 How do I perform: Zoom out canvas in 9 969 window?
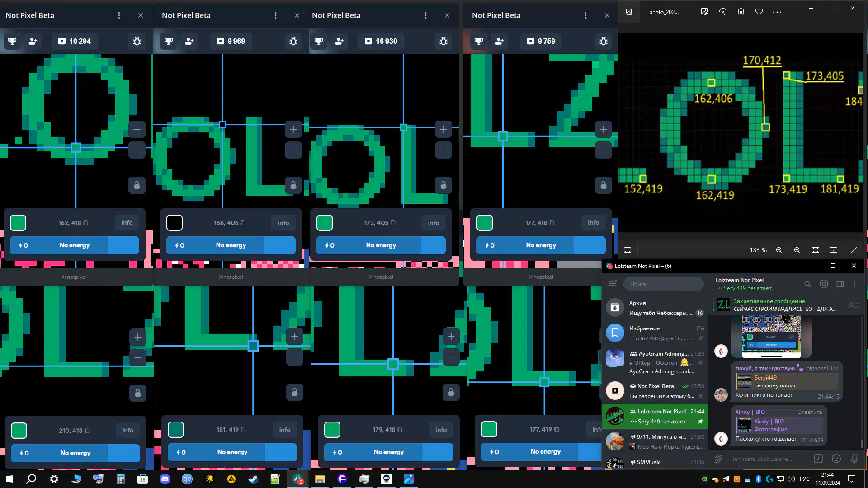click(293, 150)
